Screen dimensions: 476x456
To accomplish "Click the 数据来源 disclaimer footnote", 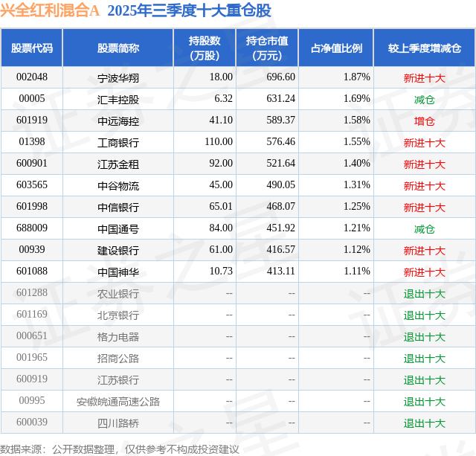I will 120,449.
